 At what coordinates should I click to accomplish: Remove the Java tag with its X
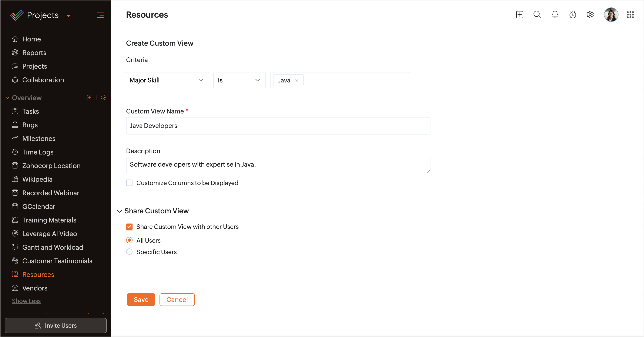(297, 81)
